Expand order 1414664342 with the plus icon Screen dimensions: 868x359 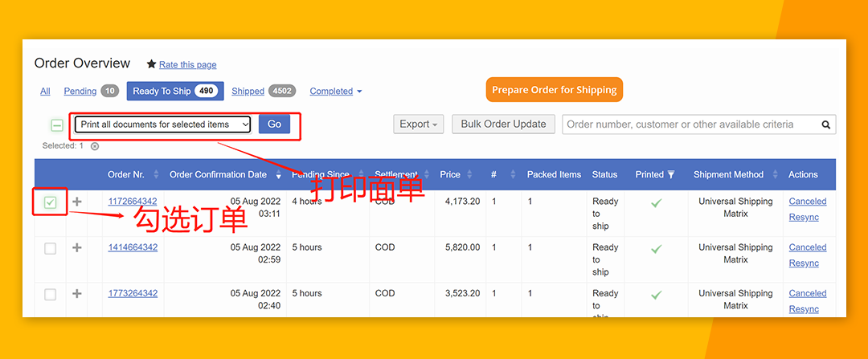click(x=77, y=248)
